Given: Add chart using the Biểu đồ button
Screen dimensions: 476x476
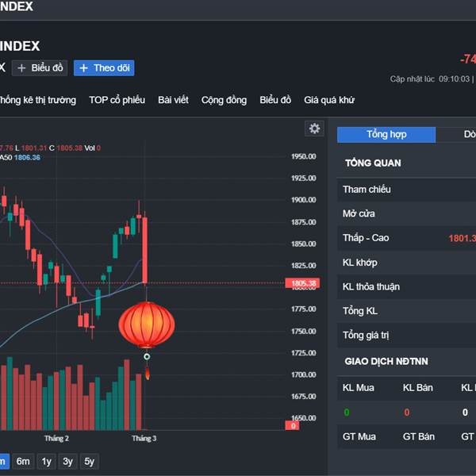Looking at the screenshot, I should tap(40, 68).
